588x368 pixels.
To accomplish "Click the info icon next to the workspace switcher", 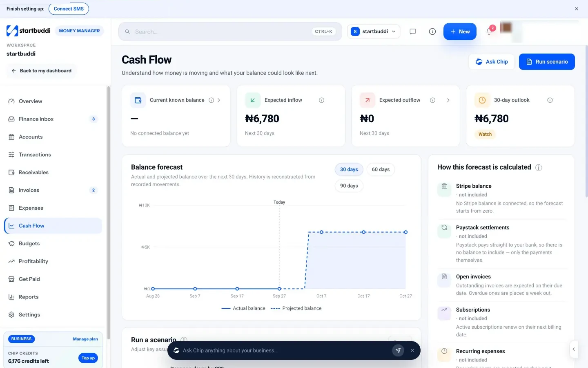I will pyautogui.click(x=432, y=31).
